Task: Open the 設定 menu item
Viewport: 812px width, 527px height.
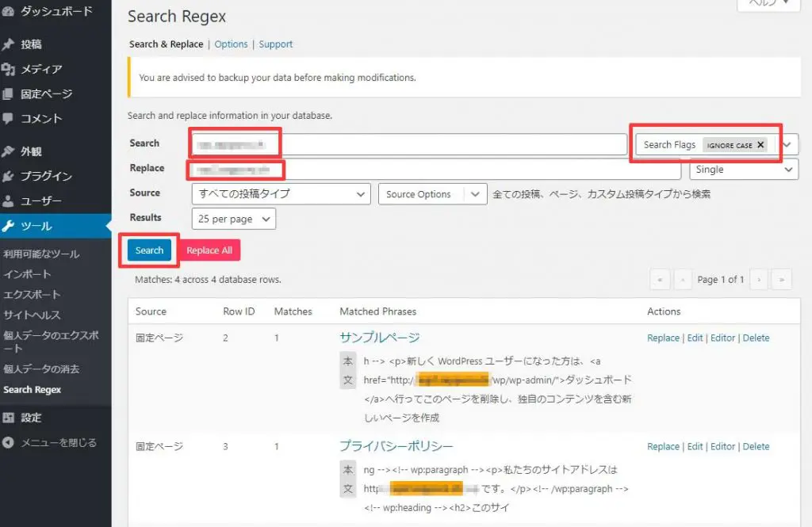Action: [31, 418]
